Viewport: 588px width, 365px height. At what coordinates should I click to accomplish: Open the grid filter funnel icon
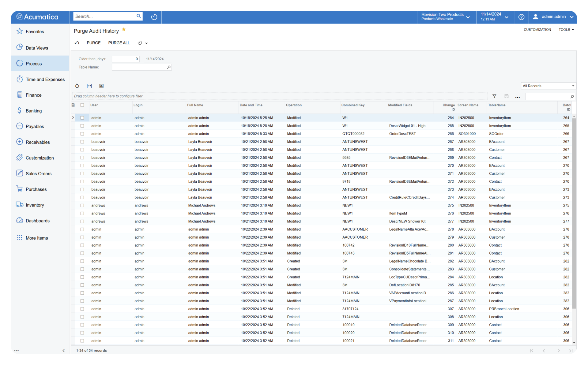[494, 96]
